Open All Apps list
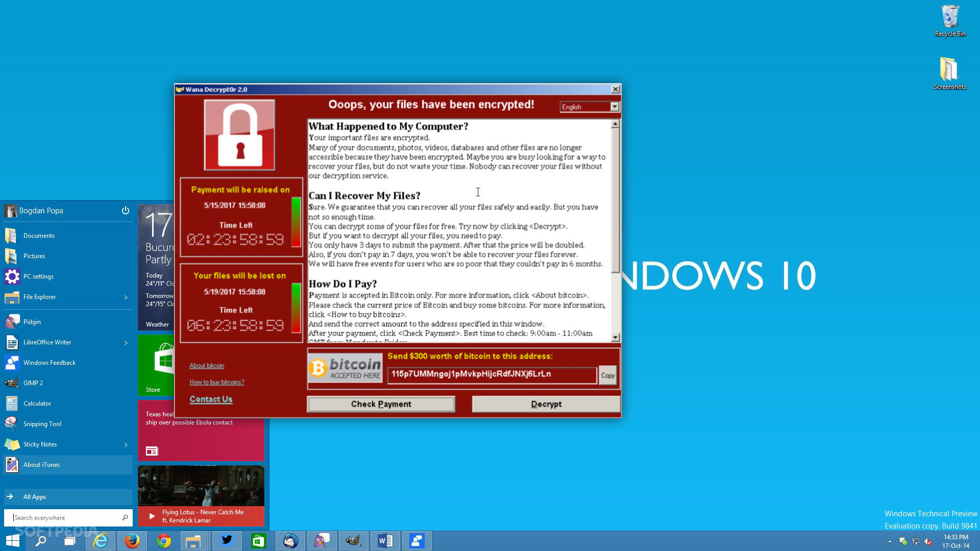980x551 pixels. point(68,496)
